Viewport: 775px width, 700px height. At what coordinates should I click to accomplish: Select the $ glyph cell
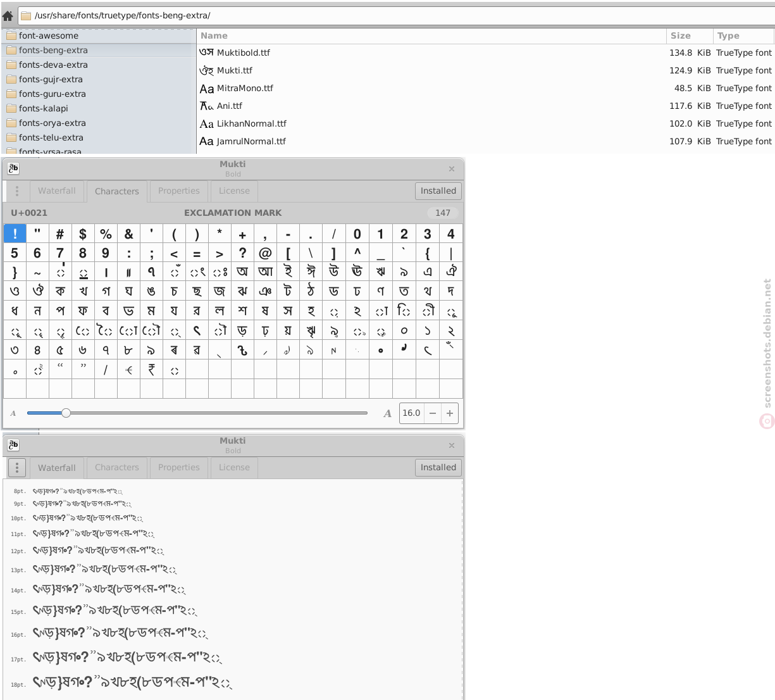pyautogui.click(x=83, y=234)
